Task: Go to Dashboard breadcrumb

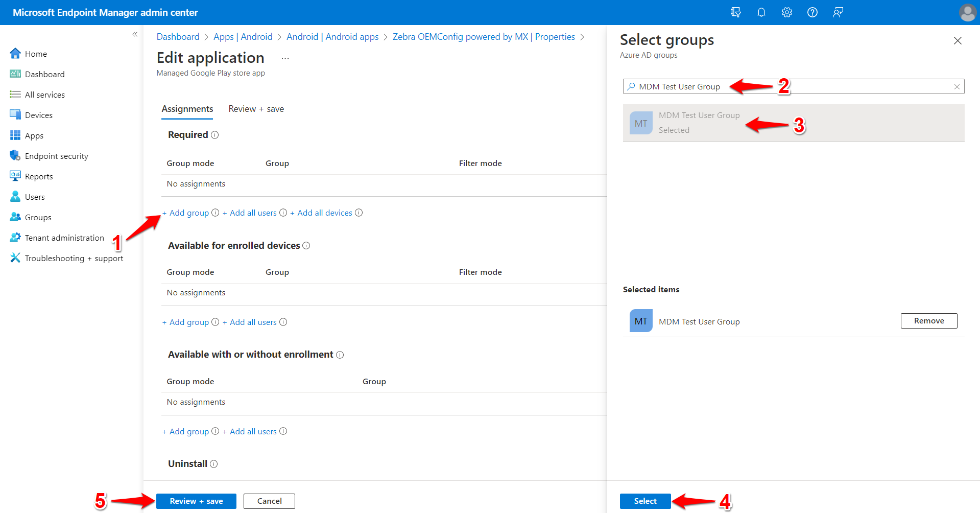Action: pos(178,37)
